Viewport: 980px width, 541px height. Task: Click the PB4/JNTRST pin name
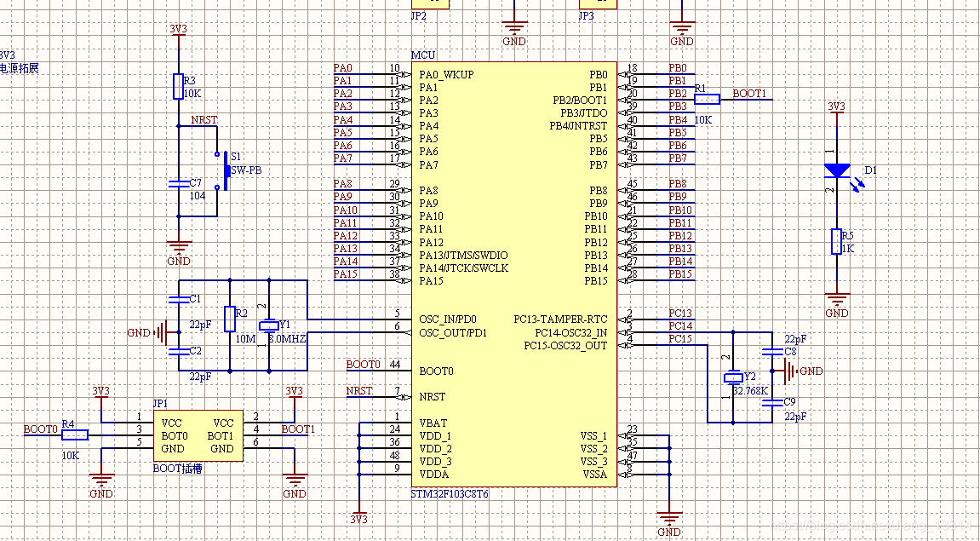[578, 126]
